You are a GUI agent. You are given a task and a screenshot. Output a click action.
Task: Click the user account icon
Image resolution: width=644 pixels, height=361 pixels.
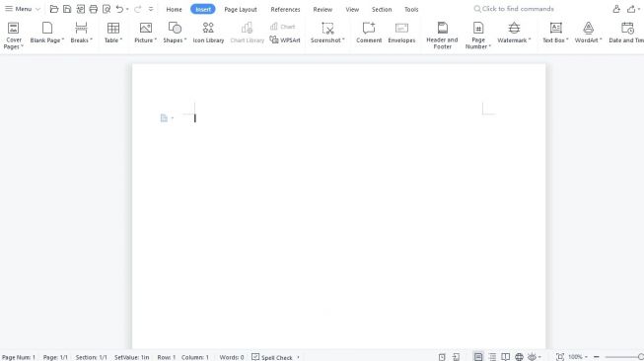point(616,9)
